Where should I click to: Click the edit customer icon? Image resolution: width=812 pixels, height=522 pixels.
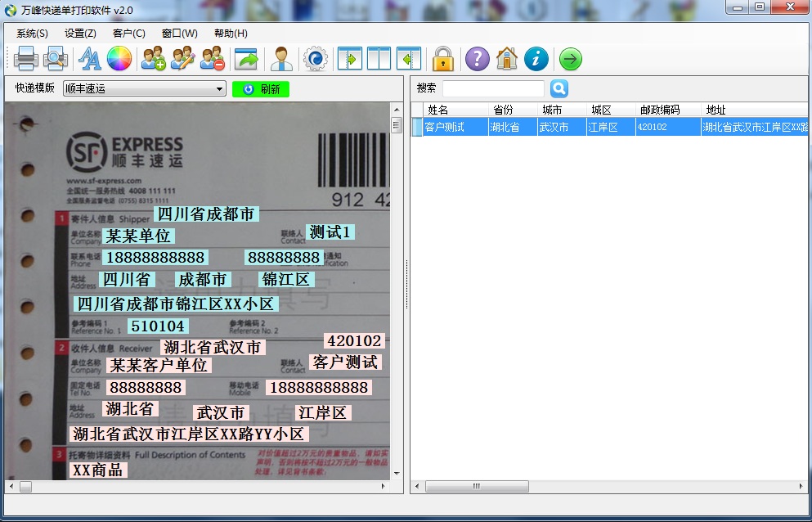[x=182, y=59]
